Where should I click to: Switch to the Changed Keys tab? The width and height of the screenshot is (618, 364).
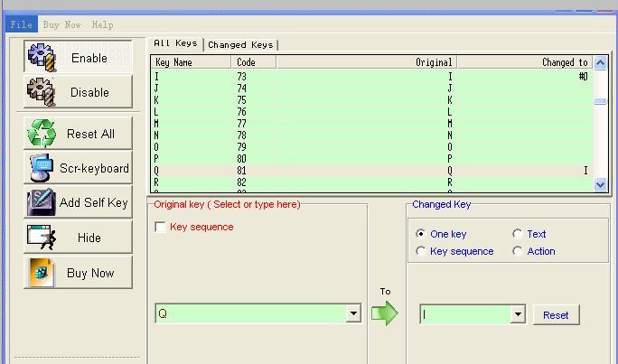click(240, 44)
